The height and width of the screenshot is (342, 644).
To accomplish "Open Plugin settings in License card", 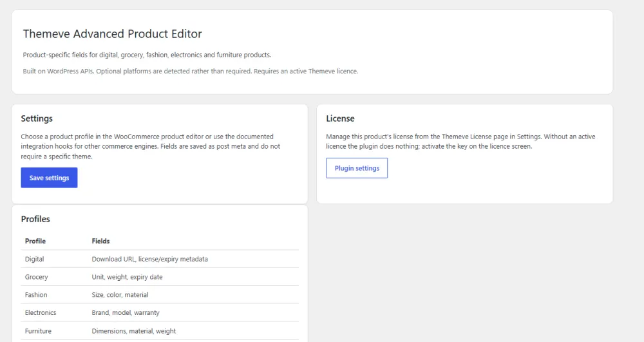I will (x=357, y=168).
